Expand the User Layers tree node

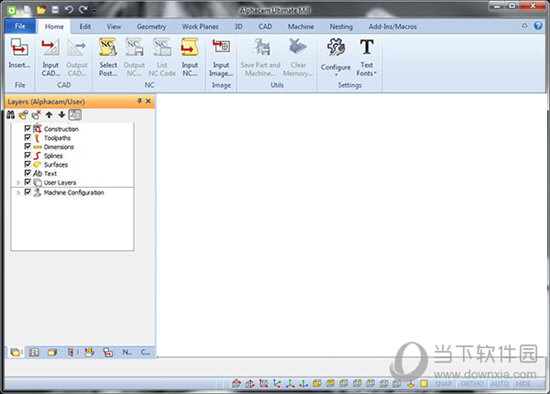pos(18,182)
